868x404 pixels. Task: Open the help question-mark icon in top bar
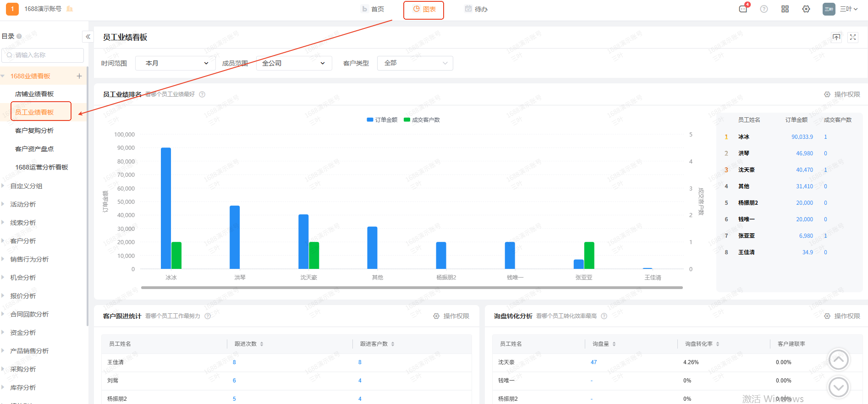(x=764, y=9)
